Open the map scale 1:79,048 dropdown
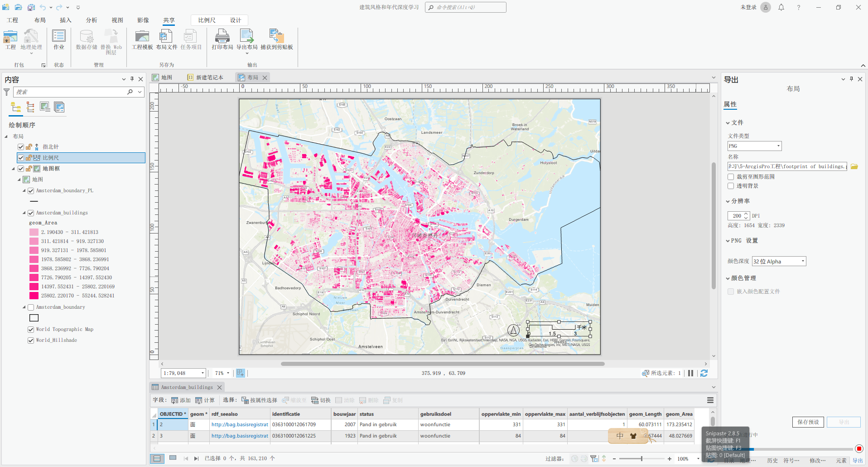868x467 pixels. click(x=202, y=373)
